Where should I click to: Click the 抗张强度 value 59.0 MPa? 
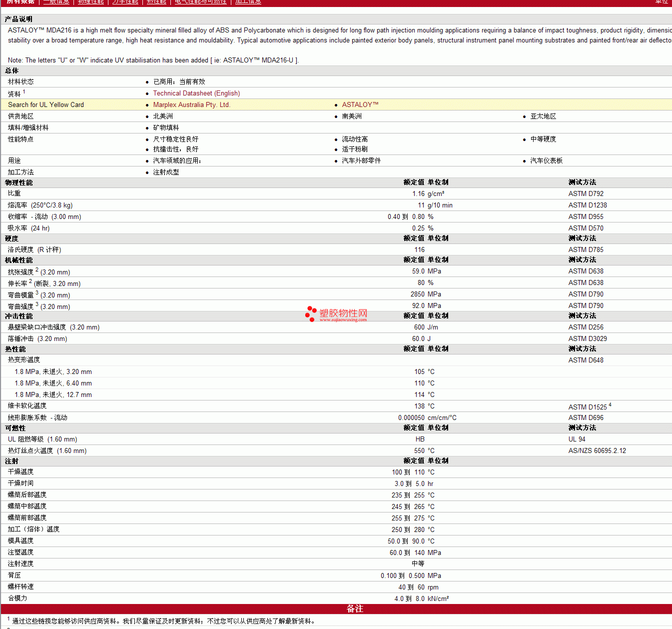(x=427, y=271)
